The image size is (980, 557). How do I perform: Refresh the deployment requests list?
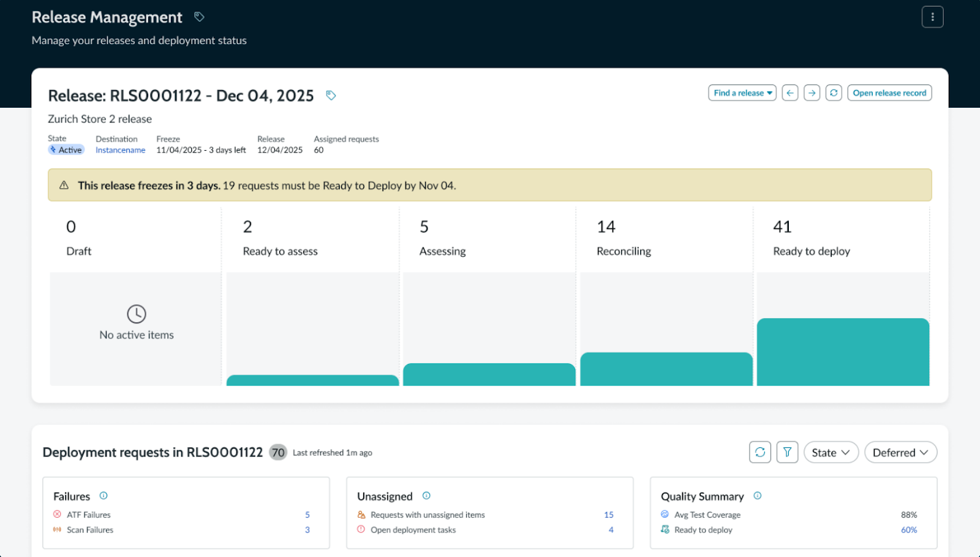(x=759, y=452)
